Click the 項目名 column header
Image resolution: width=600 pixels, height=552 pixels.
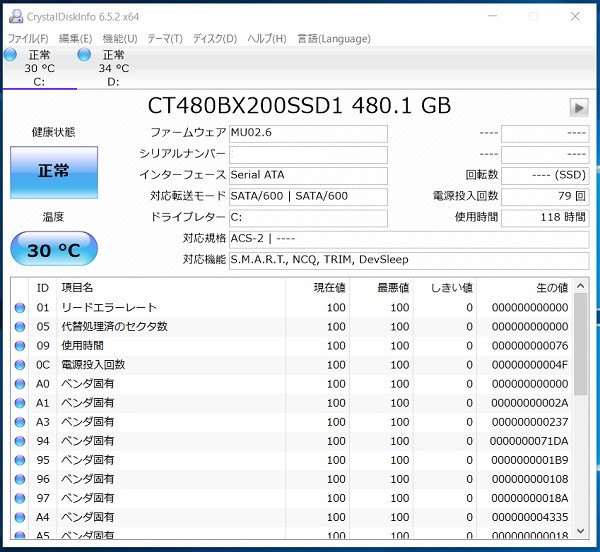(171, 288)
